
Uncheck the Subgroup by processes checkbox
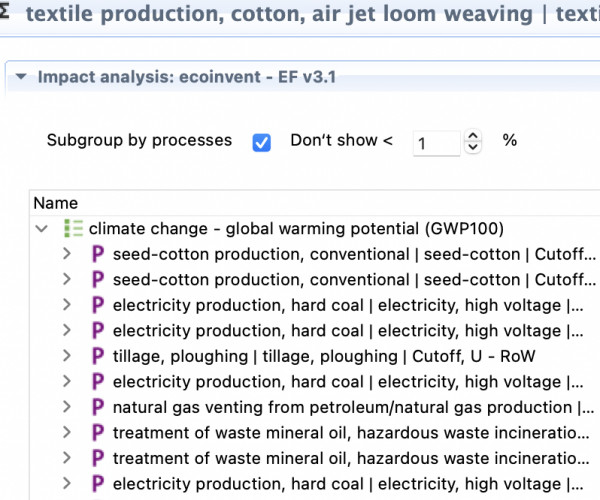(x=262, y=143)
